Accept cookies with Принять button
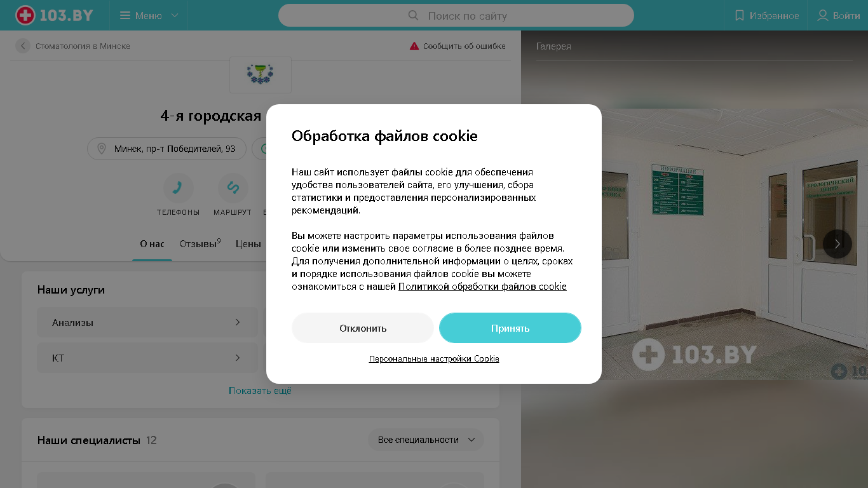Screen dimensions: 868x488 tap(510, 328)
